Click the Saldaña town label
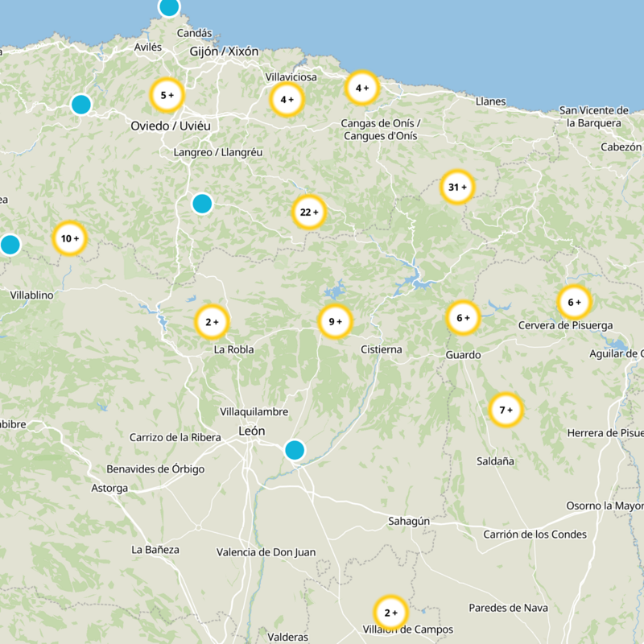Viewport: 644px width, 644px height. coord(495,461)
